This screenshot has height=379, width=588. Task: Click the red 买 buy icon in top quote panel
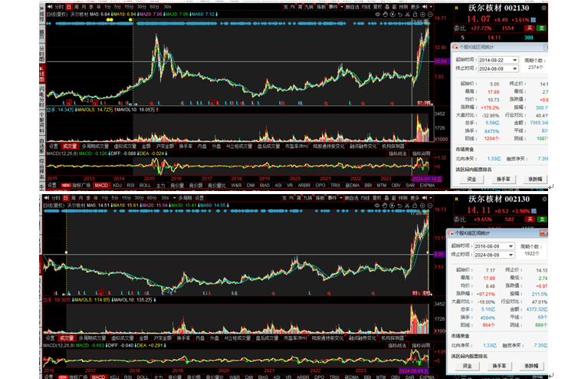[x=530, y=28]
